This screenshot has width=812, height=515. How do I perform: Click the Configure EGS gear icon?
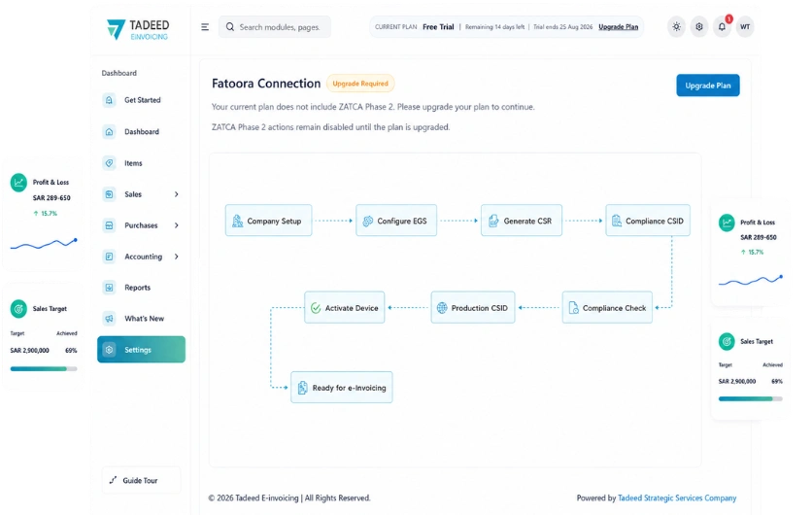point(368,222)
